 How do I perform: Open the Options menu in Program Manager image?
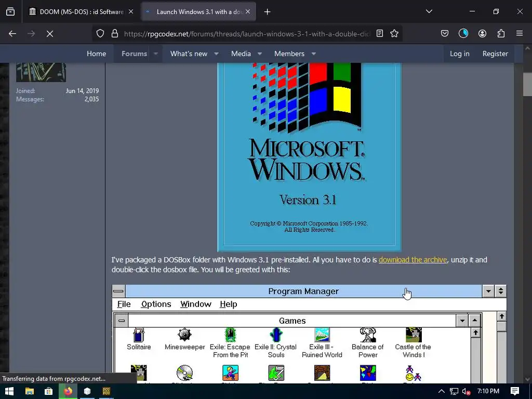tap(156, 304)
